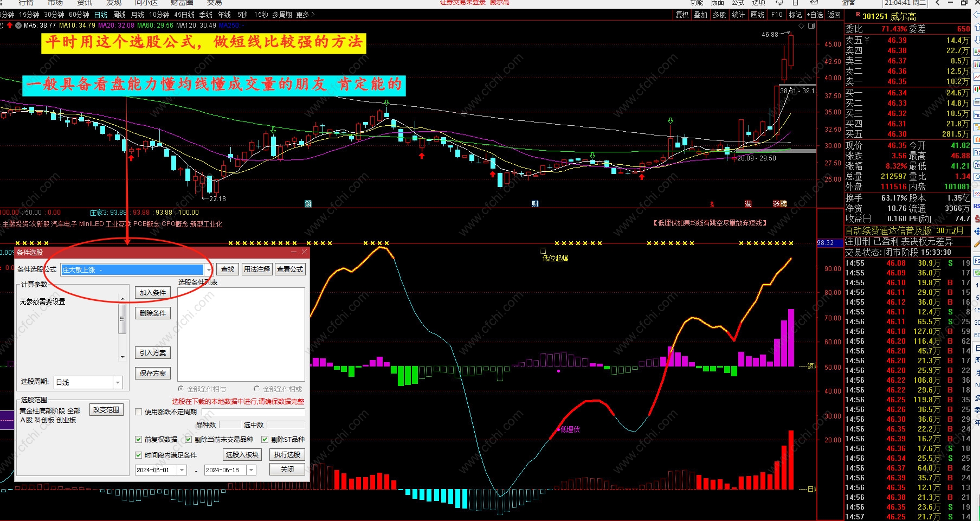The image size is (980, 521).
Task: Add stock with +自选 button
Action: 815,15
